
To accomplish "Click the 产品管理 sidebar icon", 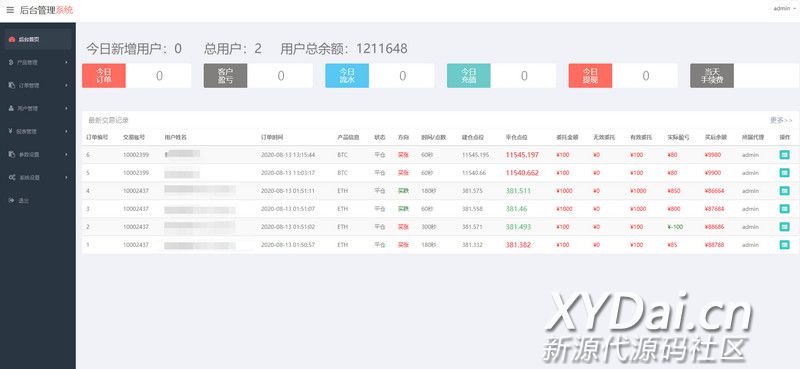I will pos(11,62).
